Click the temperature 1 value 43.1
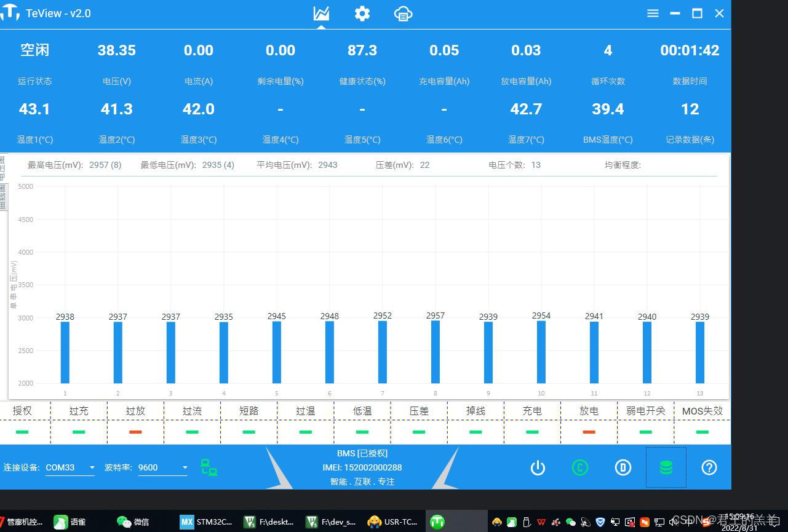 point(34,109)
